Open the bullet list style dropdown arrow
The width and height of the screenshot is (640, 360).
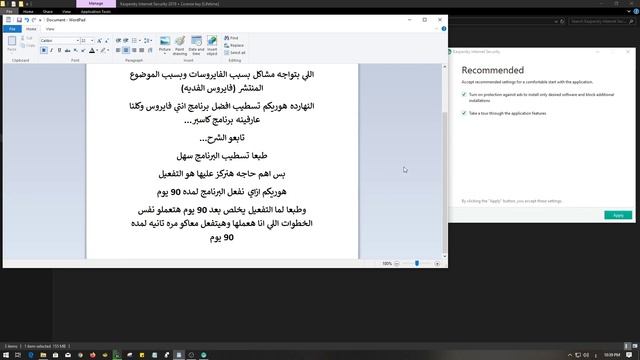pos(140,40)
